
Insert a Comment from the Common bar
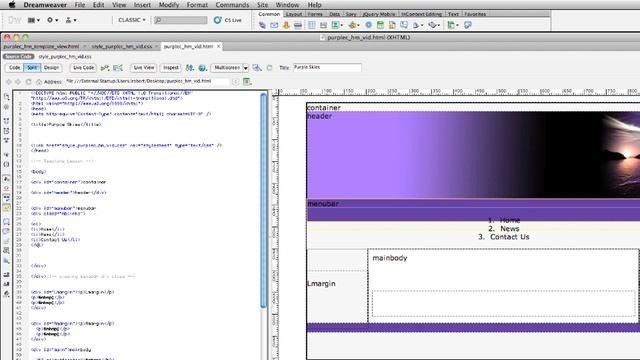click(x=404, y=25)
